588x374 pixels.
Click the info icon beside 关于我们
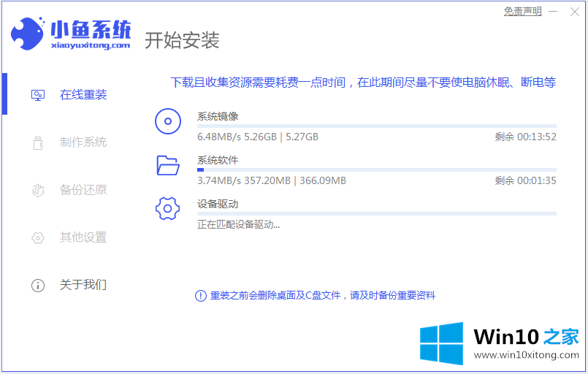(x=38, y=285)
